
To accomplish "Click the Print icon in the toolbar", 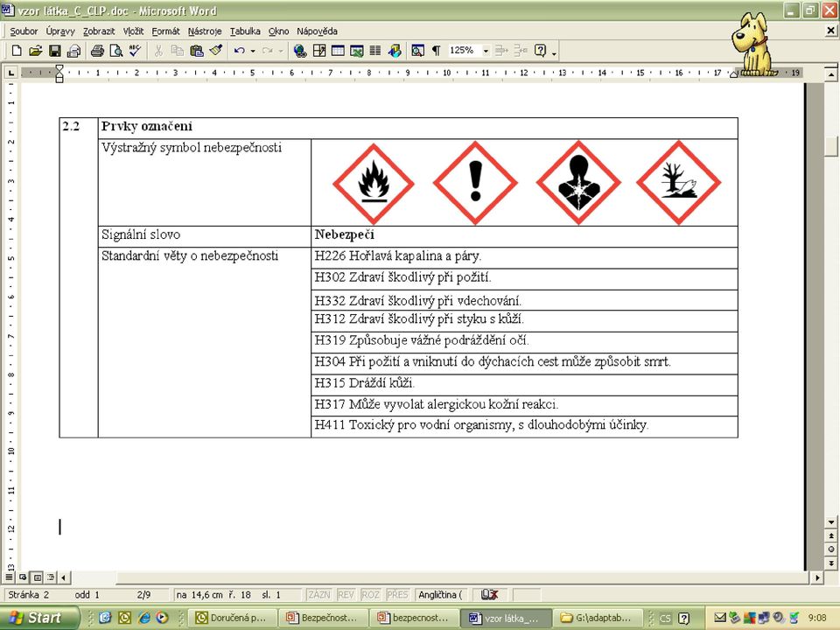I will point(97,51).
